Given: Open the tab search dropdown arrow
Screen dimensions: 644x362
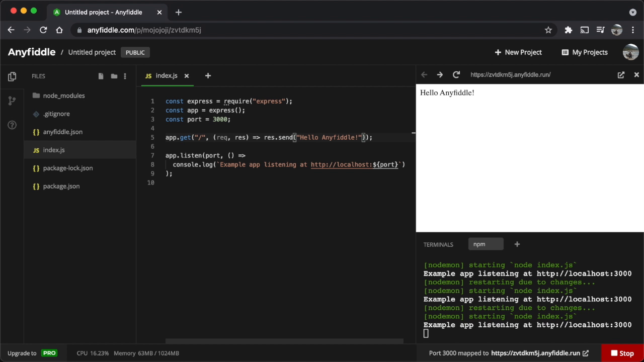Looking at the screenshot, I should click(x=633, y=12).
